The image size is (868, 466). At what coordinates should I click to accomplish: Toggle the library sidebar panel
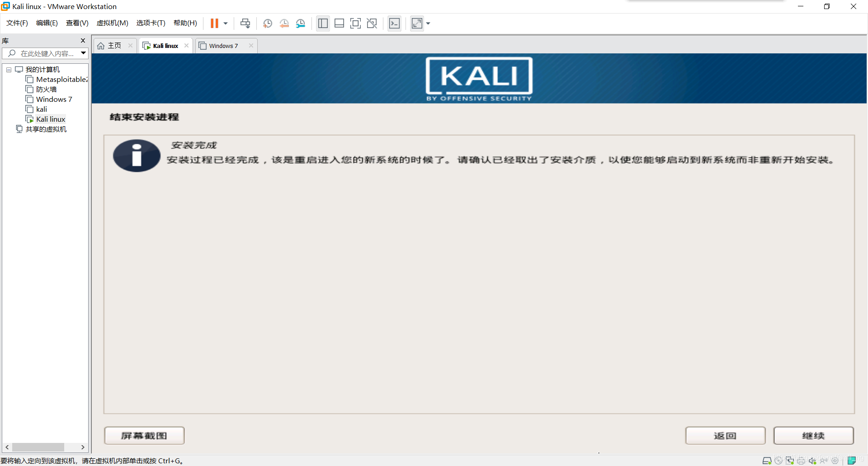pyautogui.click(x=323, y=23)
